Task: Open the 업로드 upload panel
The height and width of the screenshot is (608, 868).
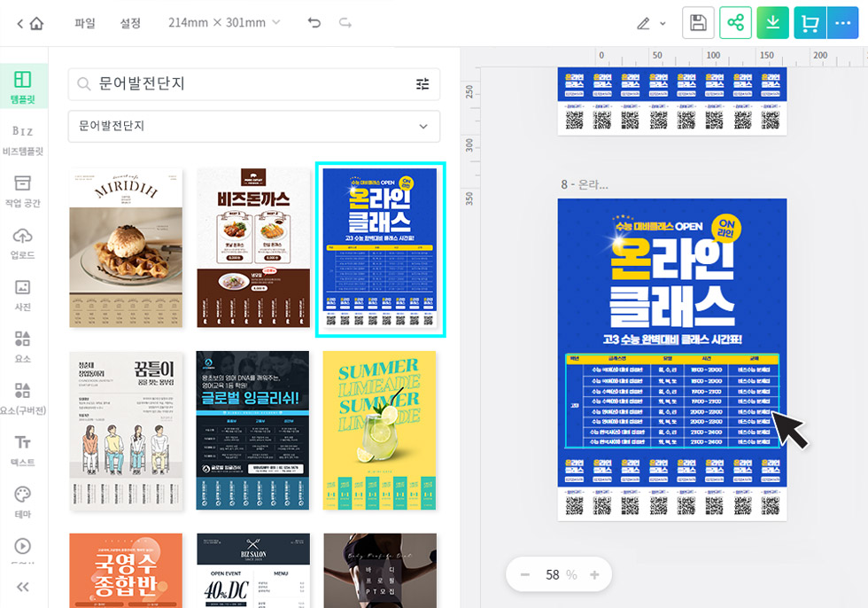Action: [x=23, y=244]
